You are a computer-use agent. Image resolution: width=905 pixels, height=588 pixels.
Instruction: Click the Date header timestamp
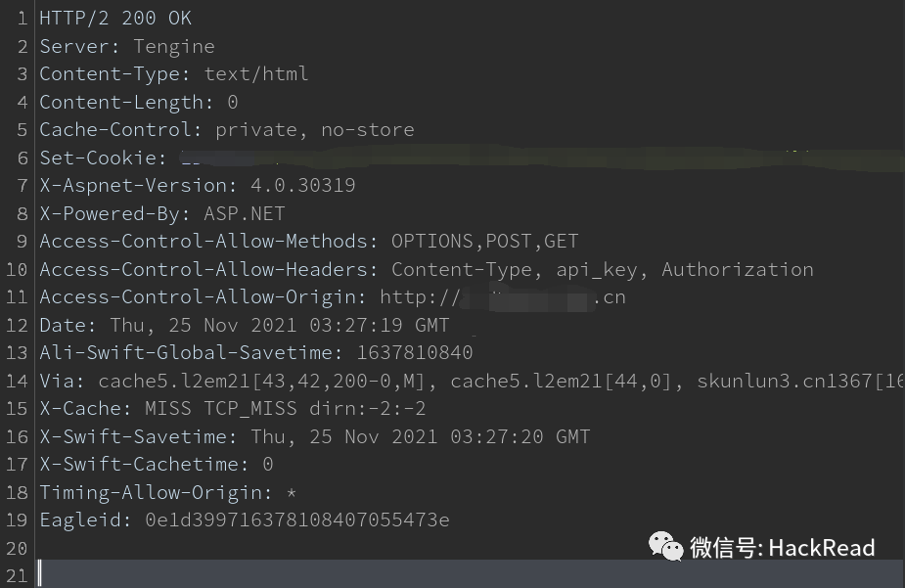point(280,325)
